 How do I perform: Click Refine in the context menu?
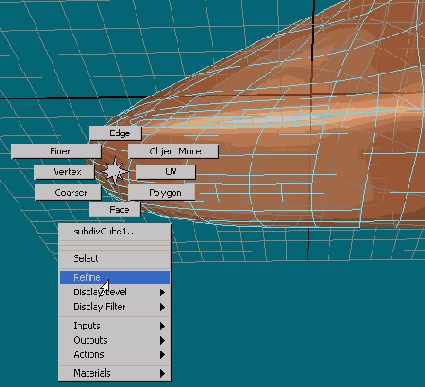115,277
